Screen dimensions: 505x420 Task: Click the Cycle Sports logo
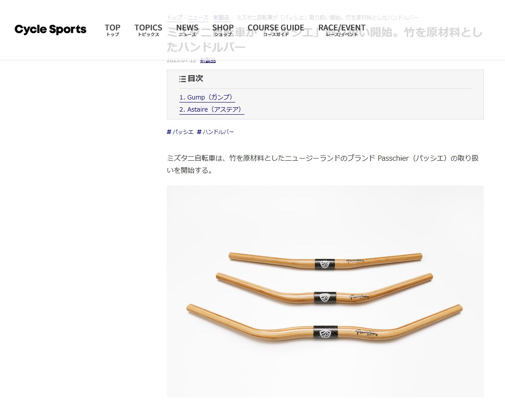pyautogui.click(x=50, y=29)
